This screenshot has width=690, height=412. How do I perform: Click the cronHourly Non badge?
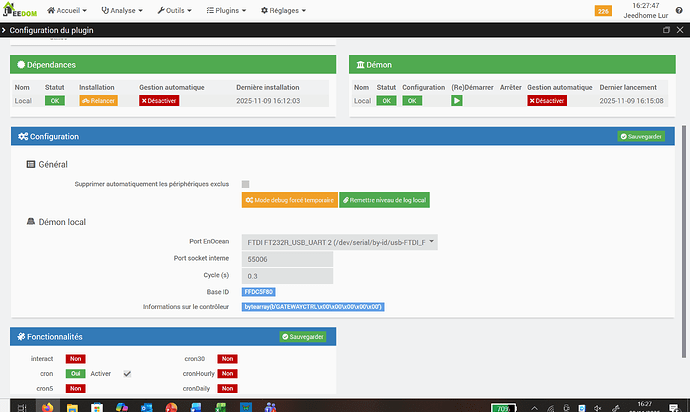click(227, 374)
